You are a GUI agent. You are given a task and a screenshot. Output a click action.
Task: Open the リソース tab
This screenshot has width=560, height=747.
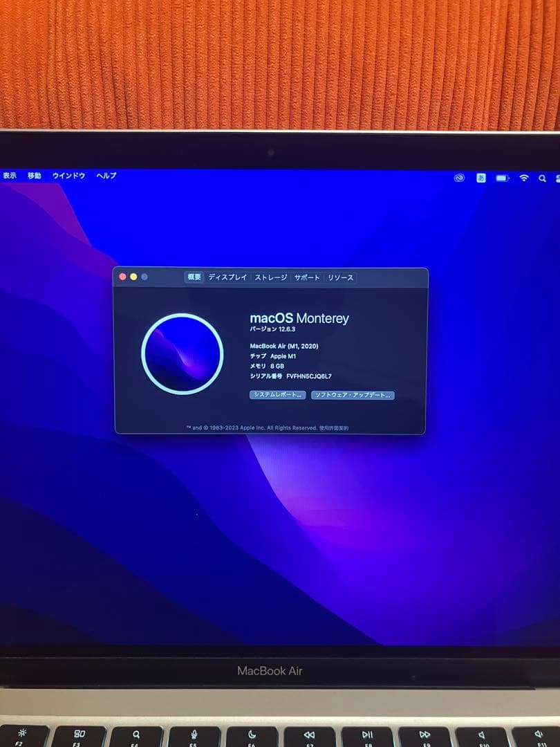[340, 277]
